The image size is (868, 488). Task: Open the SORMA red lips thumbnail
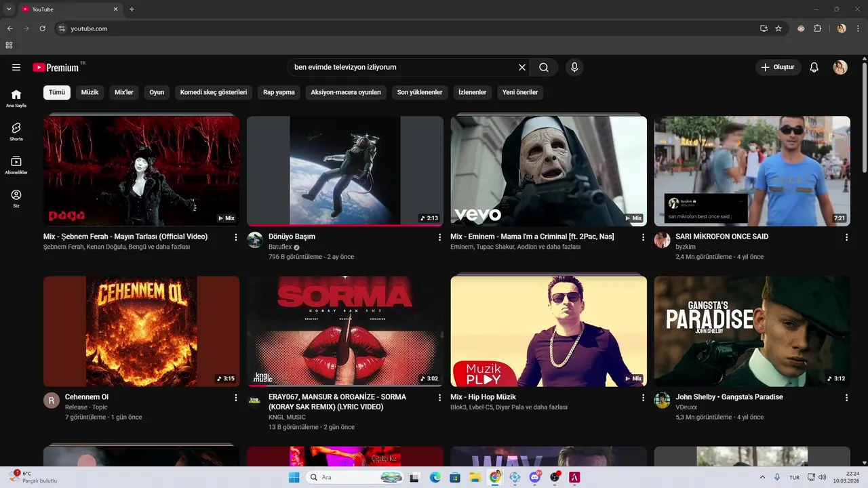click(x=344, y=331)
